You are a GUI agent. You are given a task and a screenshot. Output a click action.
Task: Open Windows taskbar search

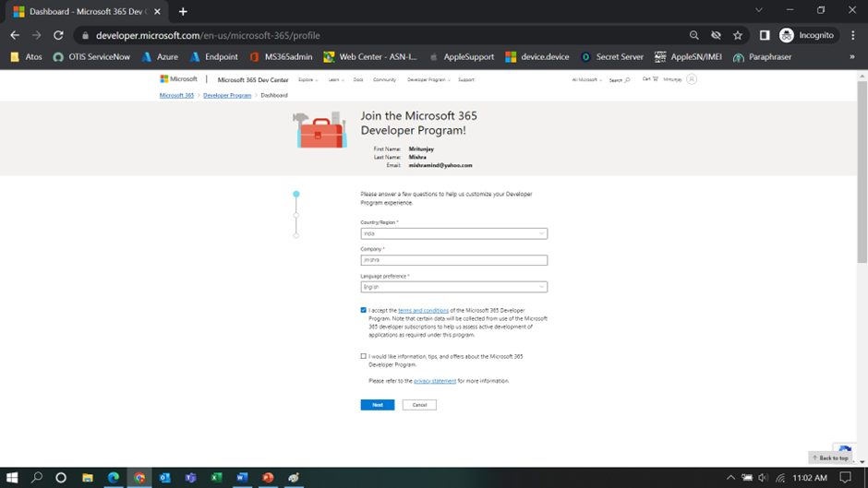click(37, 478)
